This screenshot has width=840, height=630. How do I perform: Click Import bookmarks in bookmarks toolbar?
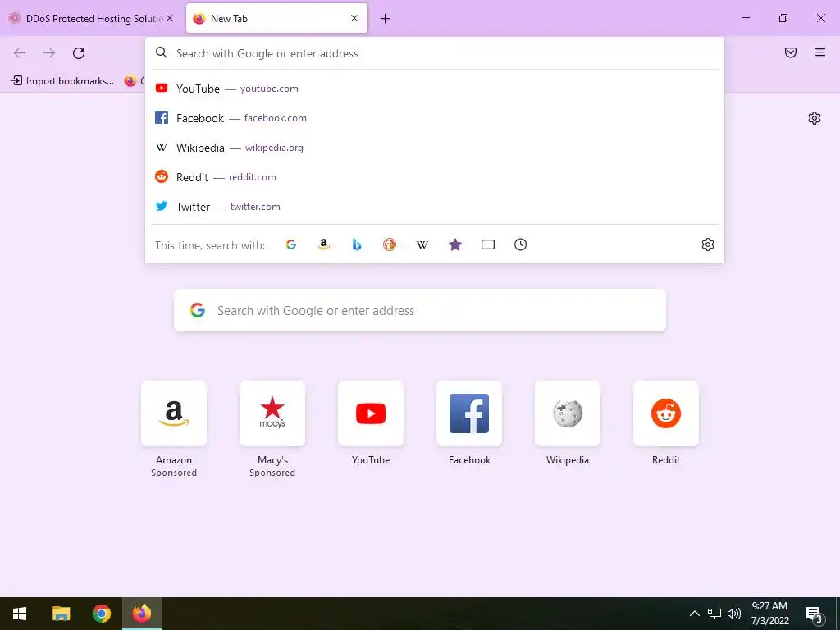coord(62,81)
